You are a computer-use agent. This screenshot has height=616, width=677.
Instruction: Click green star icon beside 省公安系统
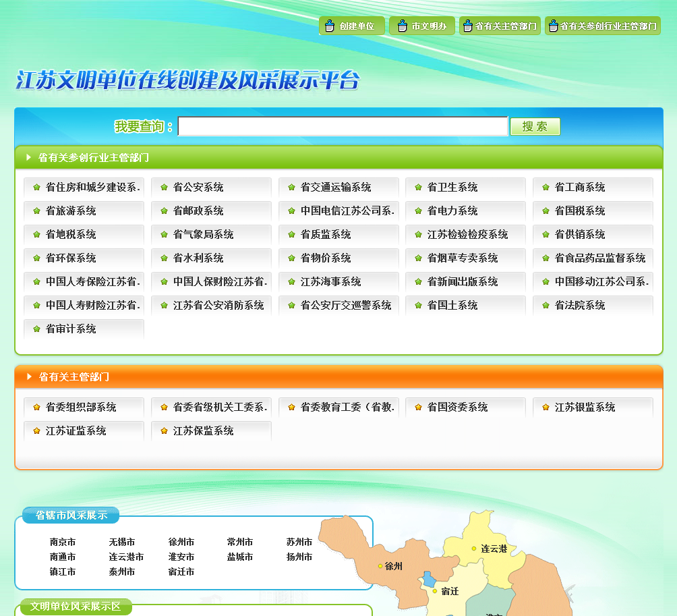(164, 188)
